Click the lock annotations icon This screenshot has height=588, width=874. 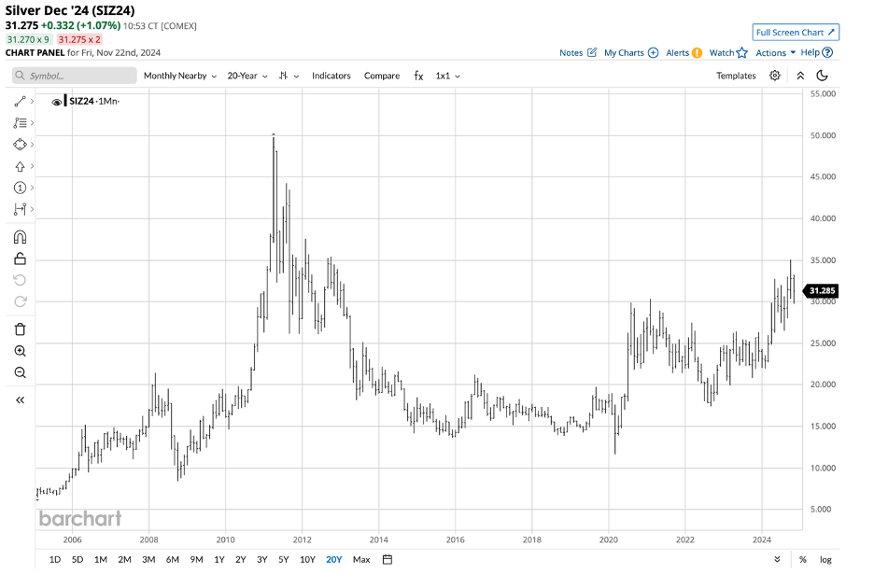(19, 258)
